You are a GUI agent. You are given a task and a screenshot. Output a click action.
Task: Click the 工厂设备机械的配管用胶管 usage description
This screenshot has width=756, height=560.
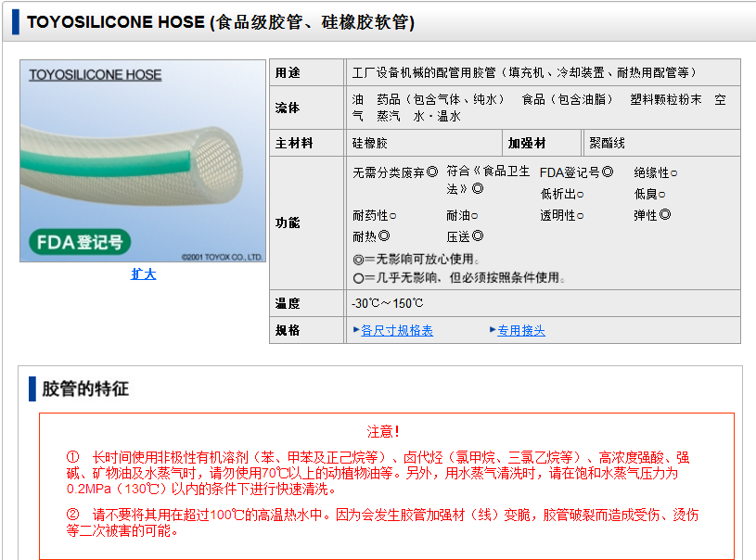pos(524,72)
